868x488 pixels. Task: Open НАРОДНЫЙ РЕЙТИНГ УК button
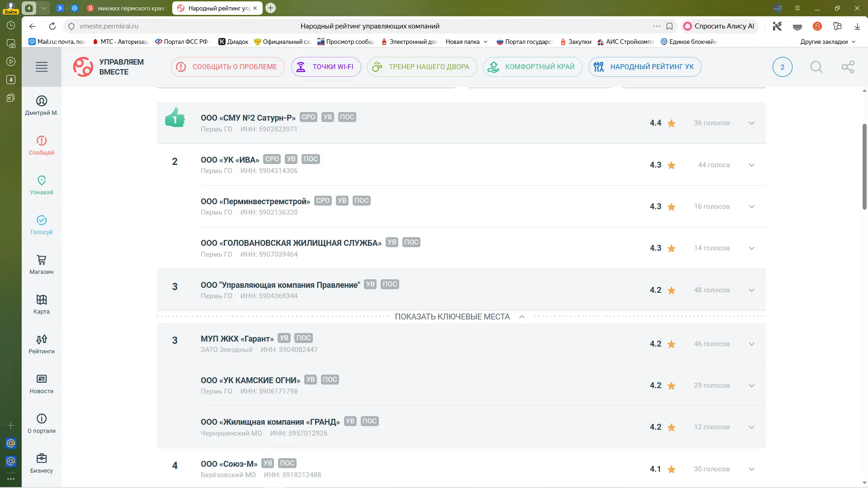pos(645,67)
